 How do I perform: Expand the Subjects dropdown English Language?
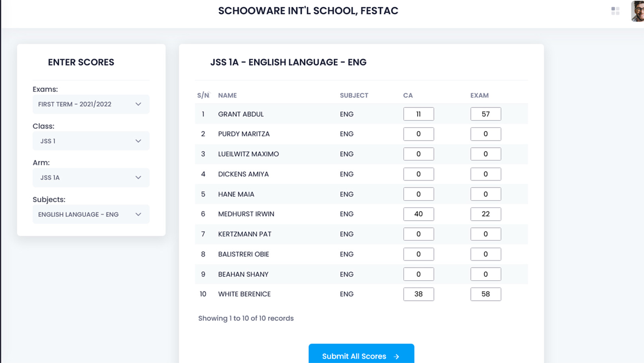(x=91, y=214)
